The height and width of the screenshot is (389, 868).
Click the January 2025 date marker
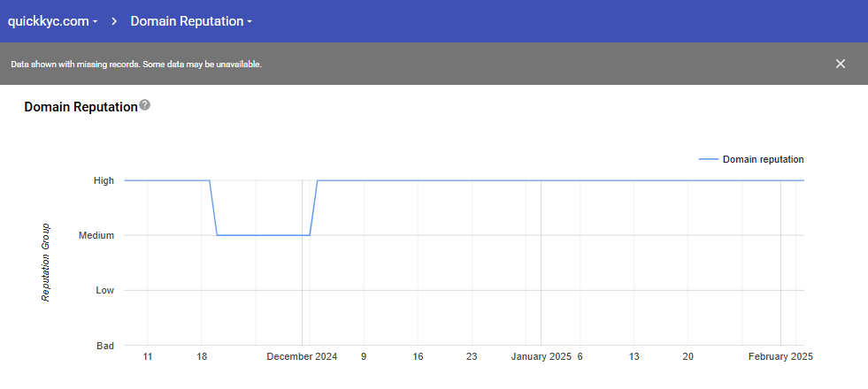click(x=542, y=356)
